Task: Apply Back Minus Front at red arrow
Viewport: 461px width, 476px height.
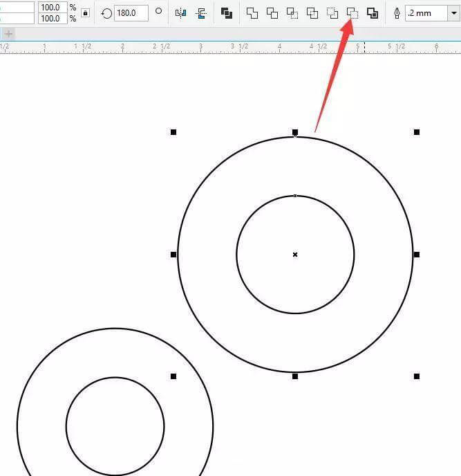Action: point(352,12)
